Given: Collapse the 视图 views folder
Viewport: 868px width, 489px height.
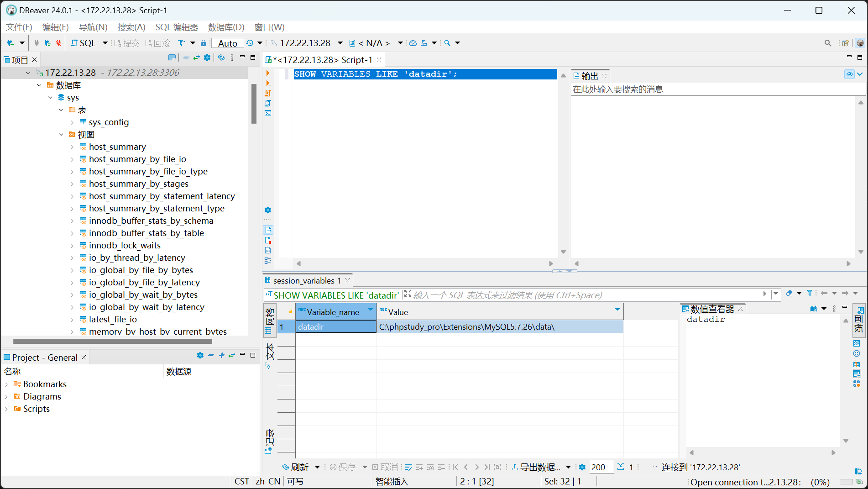Looking at the screenshot, I should [x=61, y=134].
